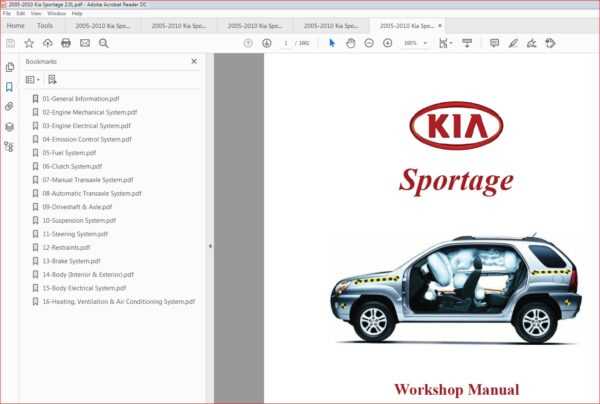Switch to the third document tab
This screenshot has height=404, width=600.
(x=255, y=26)
